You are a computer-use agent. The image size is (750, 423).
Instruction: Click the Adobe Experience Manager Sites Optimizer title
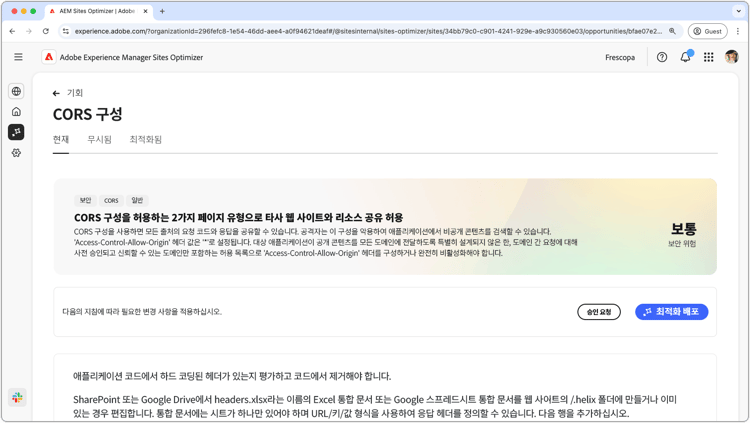coord(131,57)
